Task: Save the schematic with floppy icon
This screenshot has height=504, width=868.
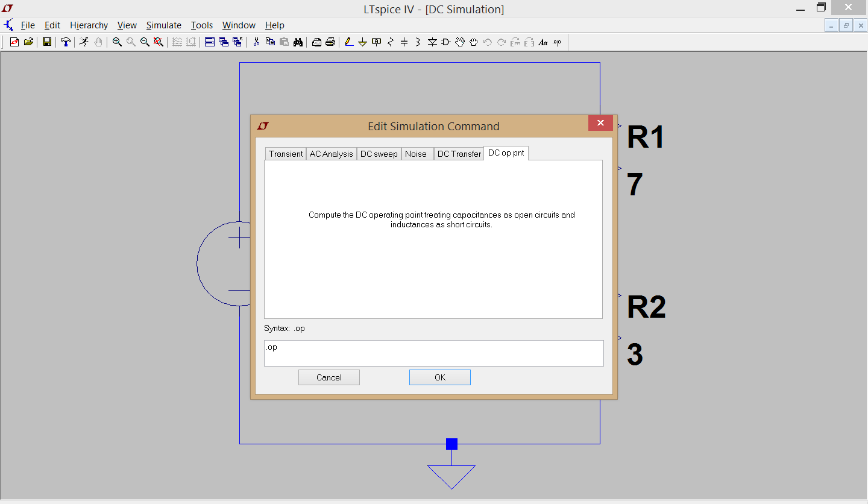Action: tap(46, 42)
